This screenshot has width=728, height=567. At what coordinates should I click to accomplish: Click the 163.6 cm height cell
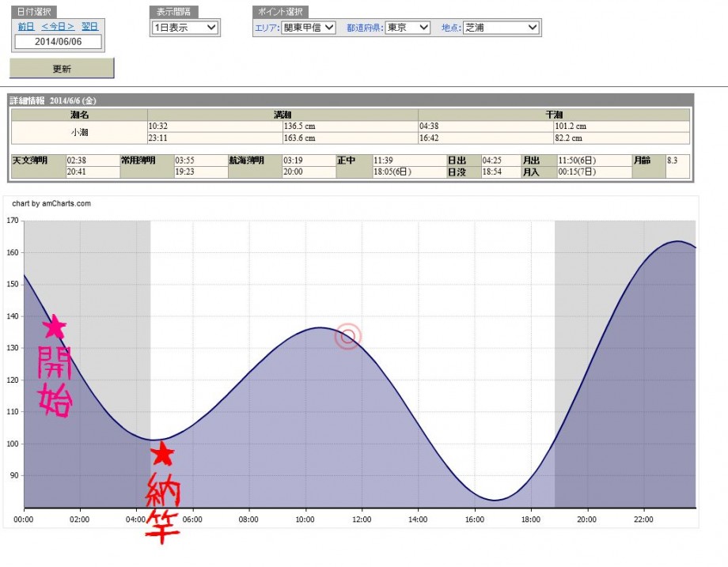(350, 138)
